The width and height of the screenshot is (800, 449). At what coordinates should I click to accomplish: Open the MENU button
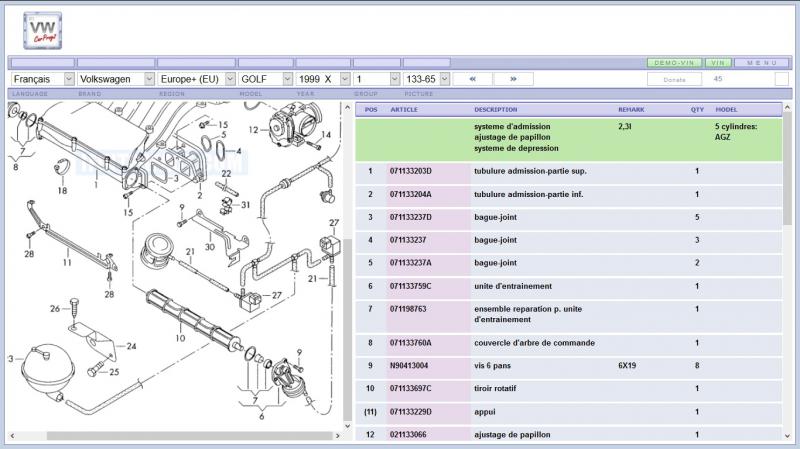click(761, 63)
